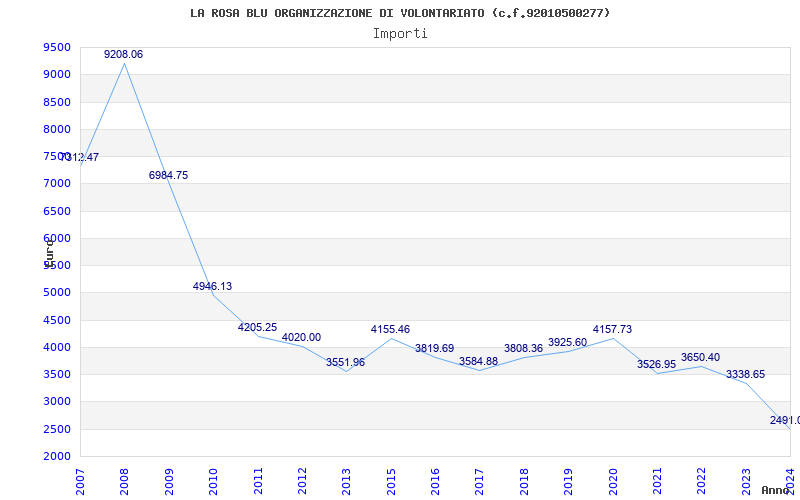This screenshot has width=800, height=500.
Task: Click x-axis year 2017
Action: (x=480, y=482)
